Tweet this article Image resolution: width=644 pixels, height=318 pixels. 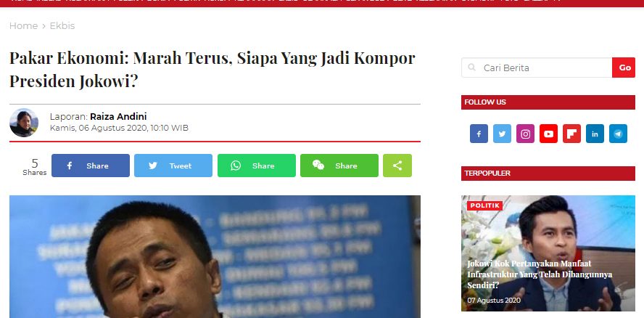173,166
